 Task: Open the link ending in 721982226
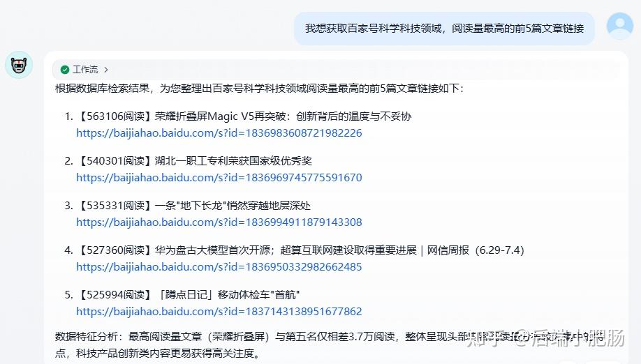point(219,132)
